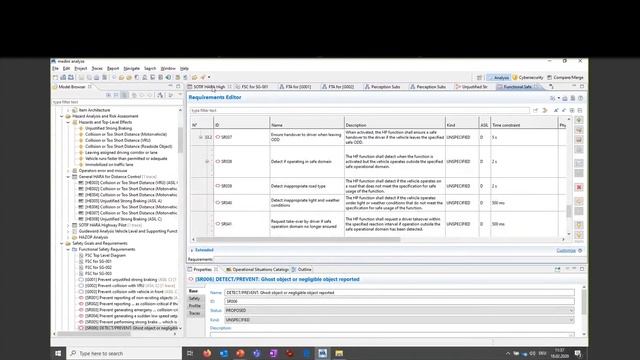Select Immobilized on traffic lane tree item
This screenshot has height=360, width=640.
[x=109, y=164]
